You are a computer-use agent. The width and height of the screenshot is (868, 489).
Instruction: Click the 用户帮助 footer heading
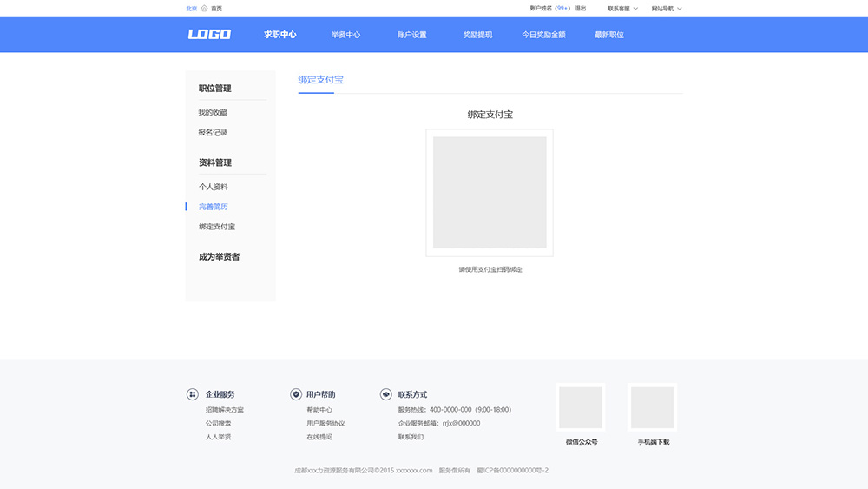click(320, 394)
